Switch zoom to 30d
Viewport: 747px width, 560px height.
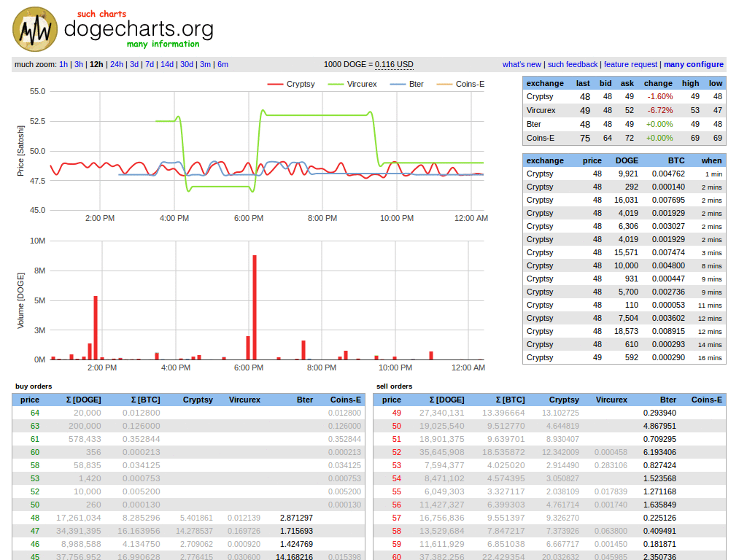click(187, 64)
